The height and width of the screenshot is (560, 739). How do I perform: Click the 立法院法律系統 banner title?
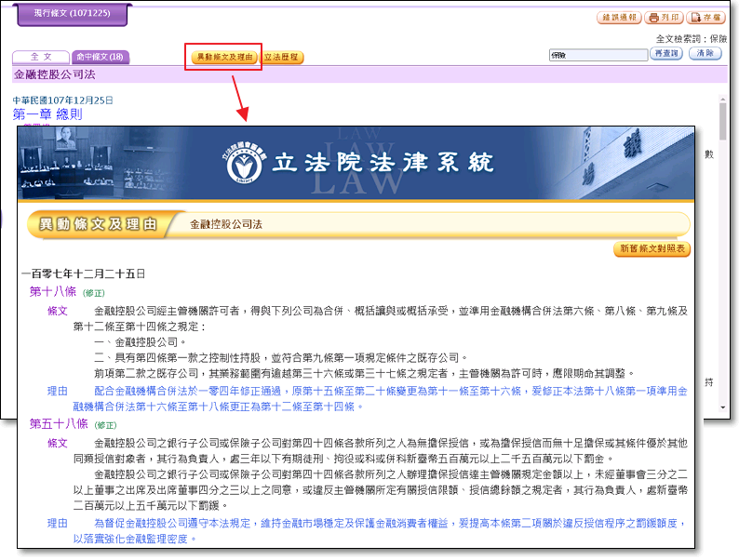[x=382, y=164]
